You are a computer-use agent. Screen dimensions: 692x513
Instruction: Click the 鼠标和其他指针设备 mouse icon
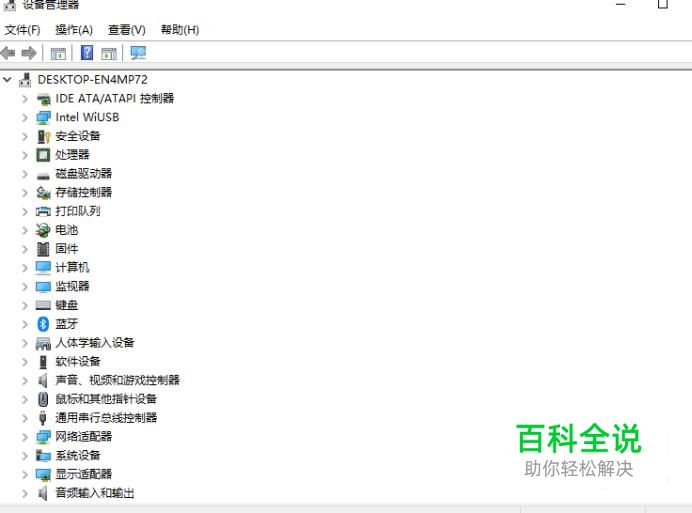click(x=43, y=399)
